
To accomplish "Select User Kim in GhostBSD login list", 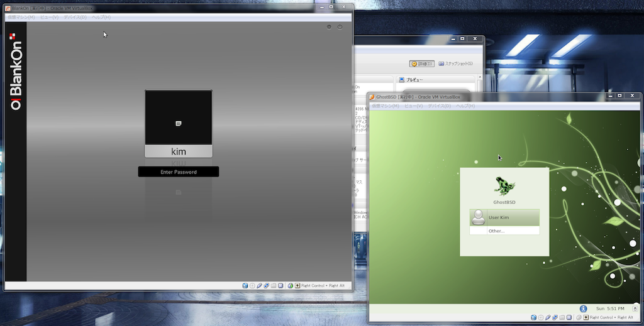I will [x=504, y=217].
